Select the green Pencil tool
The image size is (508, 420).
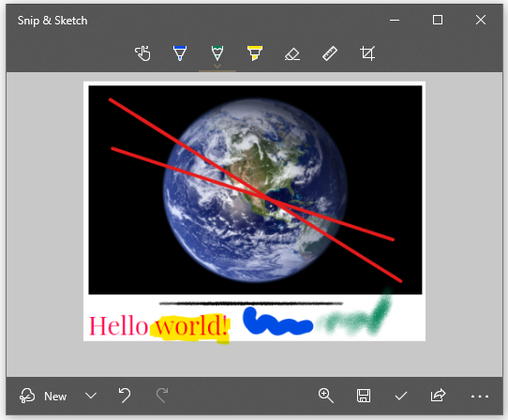tap(217, 52)
